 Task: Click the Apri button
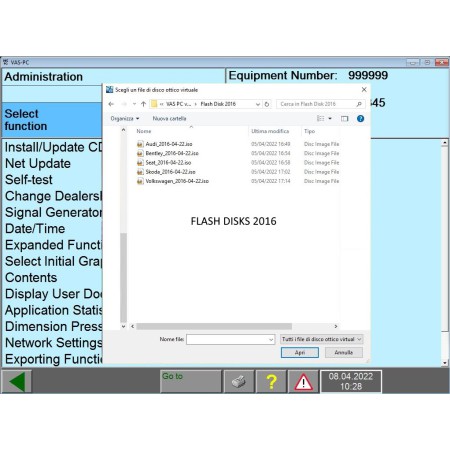[300, 352]
